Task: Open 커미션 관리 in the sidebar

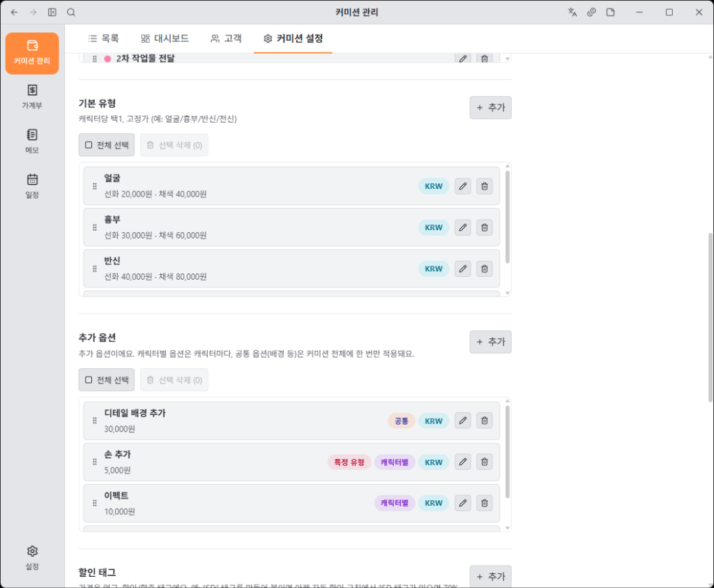Action: click(32, 53)
